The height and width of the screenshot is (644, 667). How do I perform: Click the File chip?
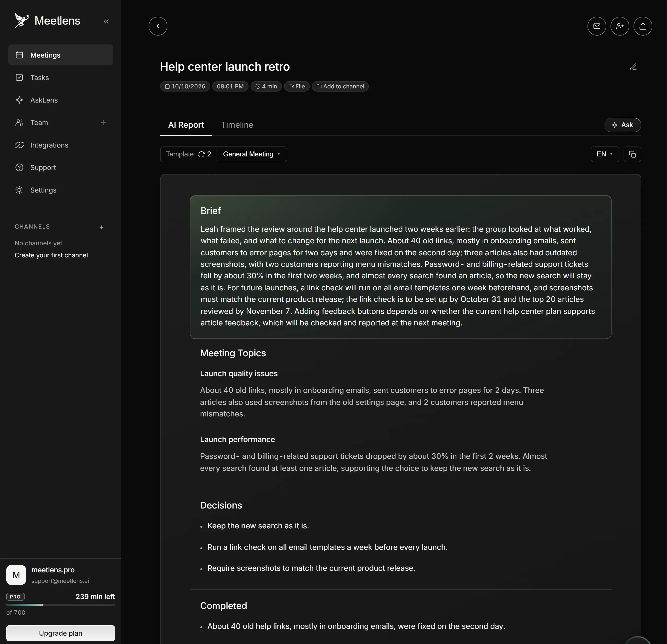coord(297,87)
